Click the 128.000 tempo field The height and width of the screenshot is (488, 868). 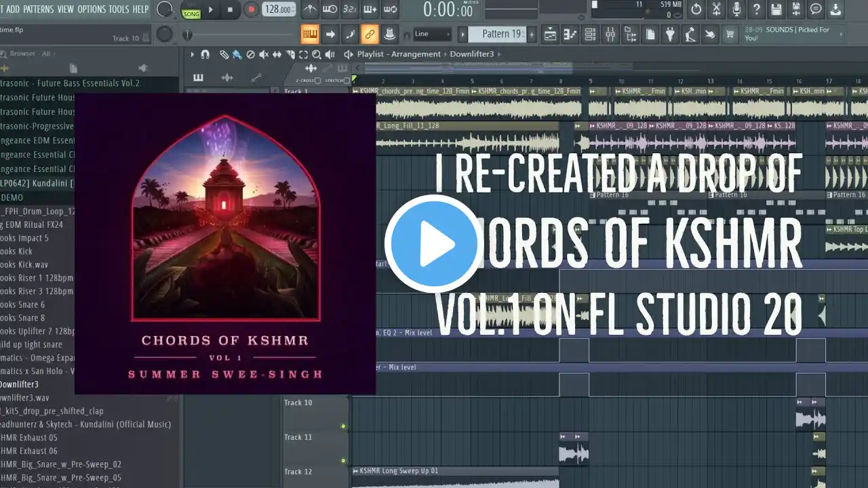(x=279, y=9)
